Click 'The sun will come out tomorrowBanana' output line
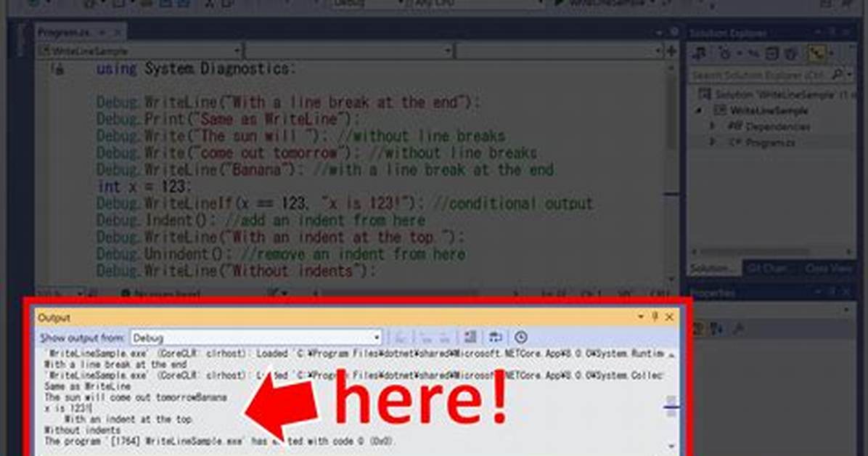 pyautogui.click(x=136, y=397)
